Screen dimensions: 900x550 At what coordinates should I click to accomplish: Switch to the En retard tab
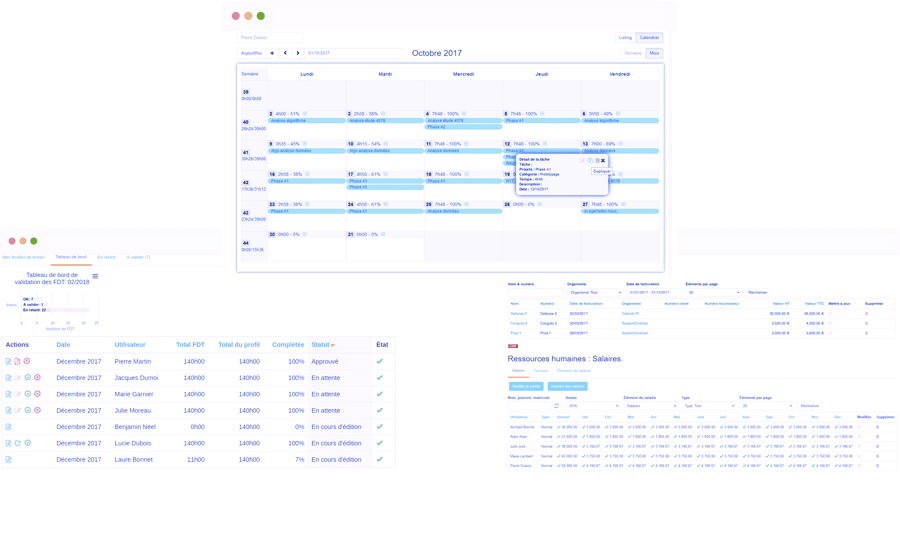point(106,257)
